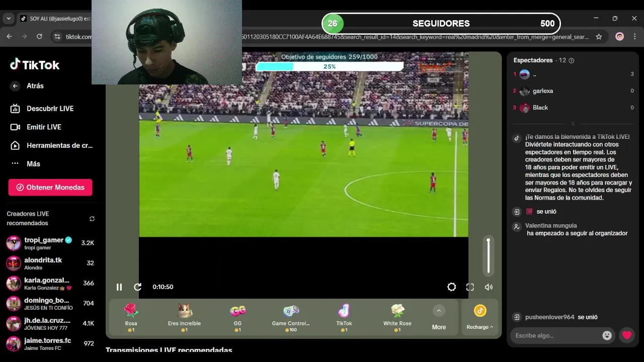Screen dimensions: 644x362
Task: Click the follower goal progress bar
Action: pos(330,66)
